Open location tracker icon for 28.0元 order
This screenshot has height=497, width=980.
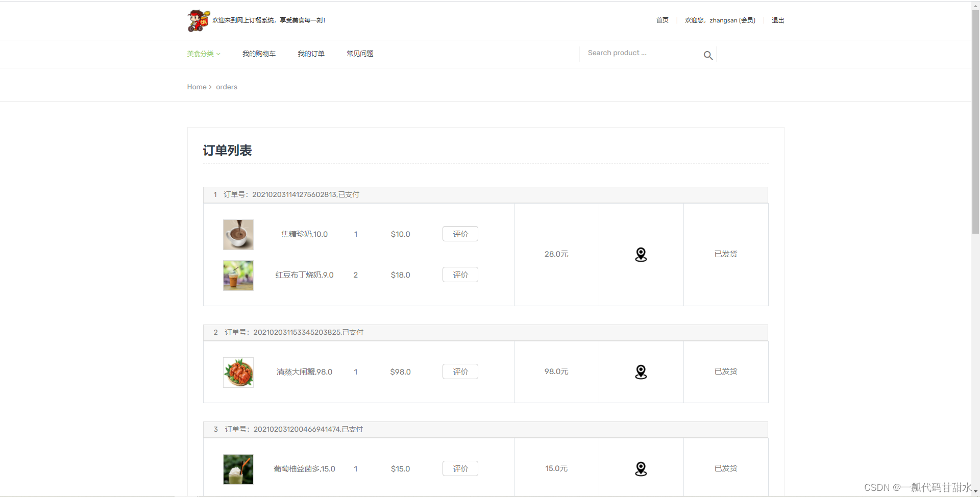point(641,254)
